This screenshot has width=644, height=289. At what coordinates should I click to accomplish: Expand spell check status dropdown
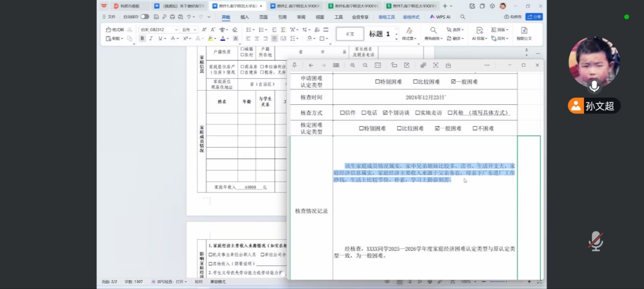[186, 281]
